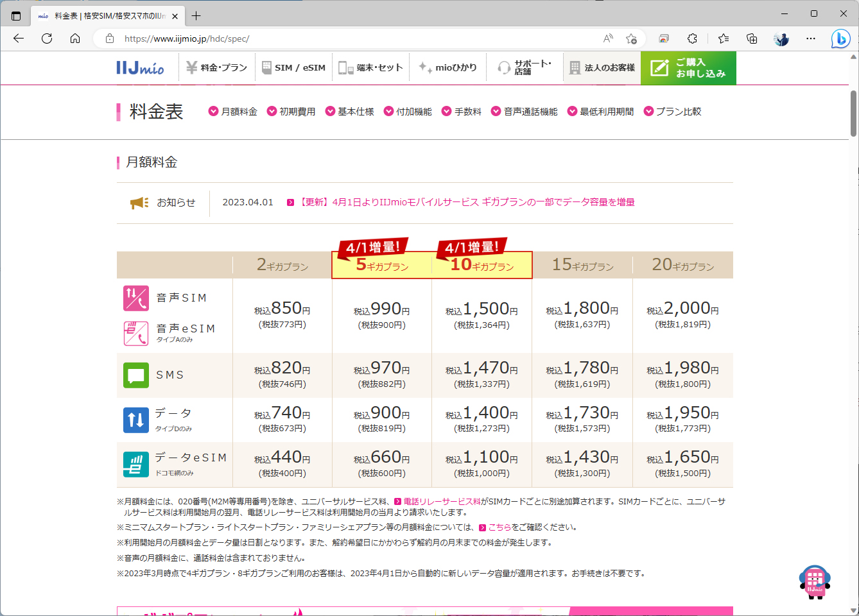Jump to 初期費用 section
Image resolution: width=859 pixels, height=616 pixels.
pyautogui.click(x=291, y=112)
